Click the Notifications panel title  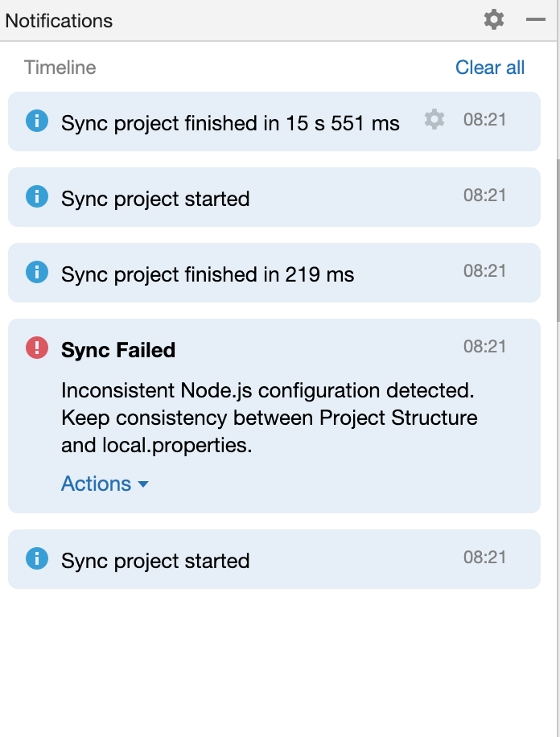click(59, 21)
